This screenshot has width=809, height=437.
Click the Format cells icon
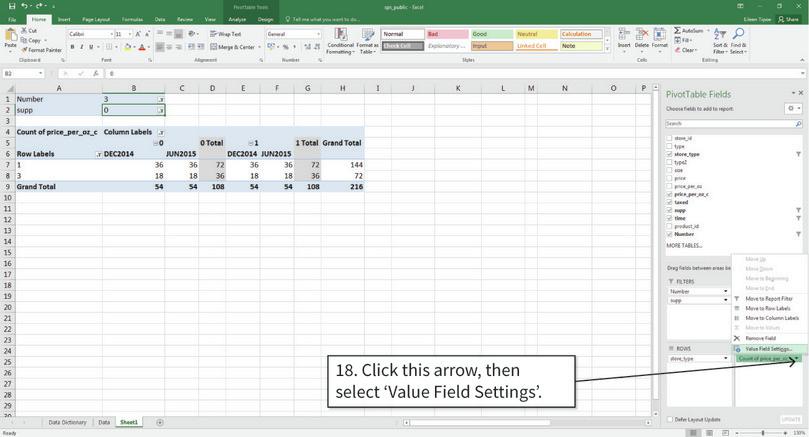pos(659,35)
